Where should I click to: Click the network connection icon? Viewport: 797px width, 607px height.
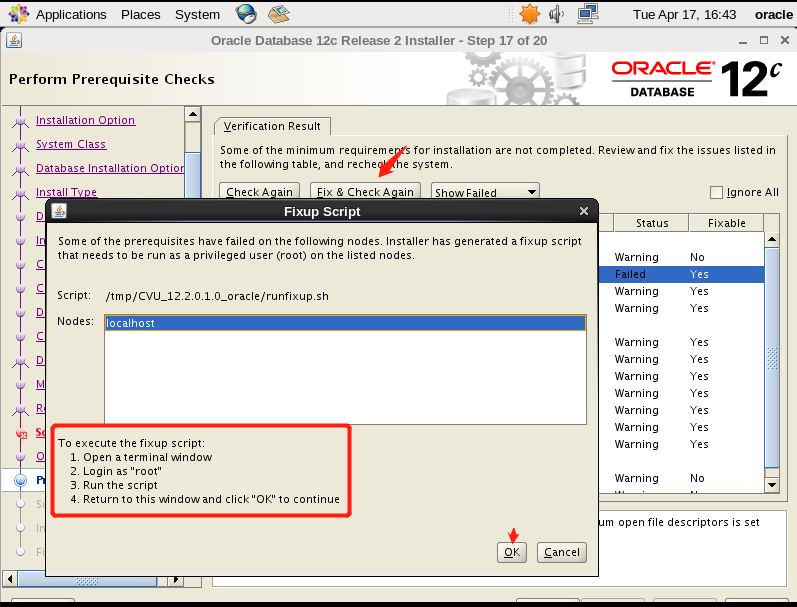(x=588, y=14)
